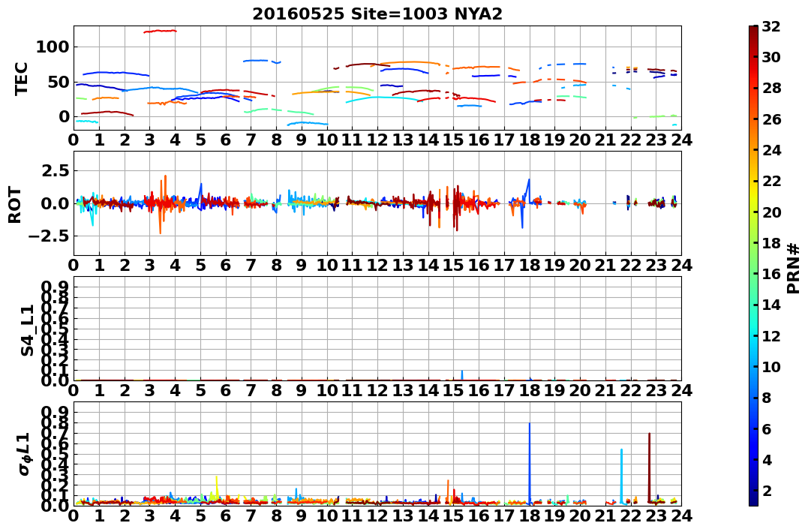Click hour 9 label under S4_L1 panel

point(302,391)
